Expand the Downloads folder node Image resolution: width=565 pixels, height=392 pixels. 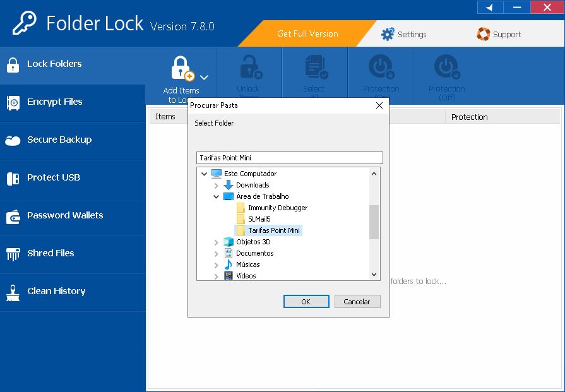(217, 186)
